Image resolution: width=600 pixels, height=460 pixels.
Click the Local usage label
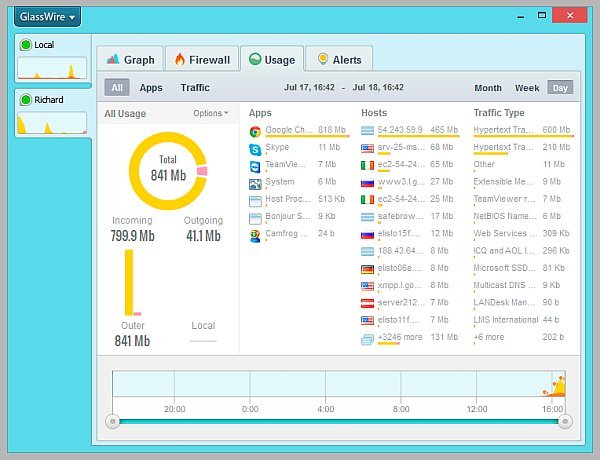[x=203, y=326]
